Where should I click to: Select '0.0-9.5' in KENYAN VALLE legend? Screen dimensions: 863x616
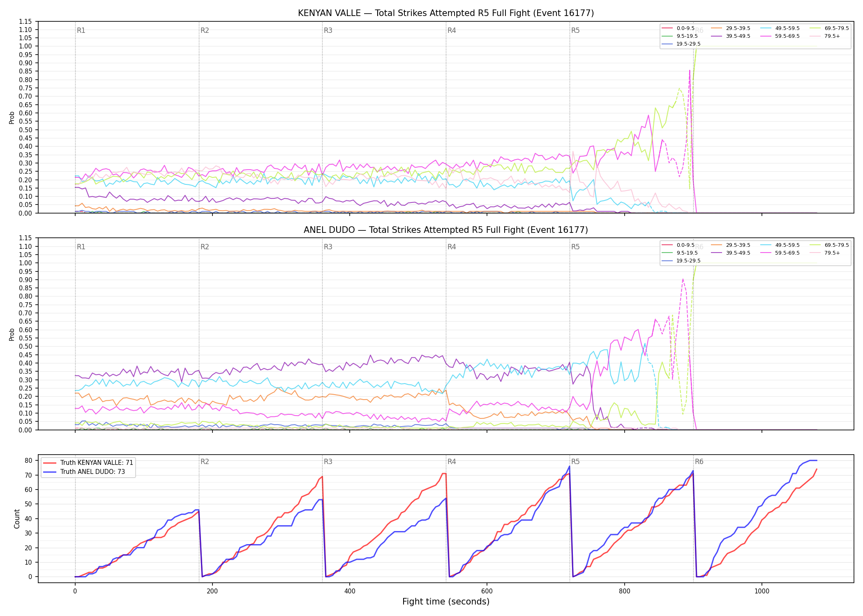pos(685,28)
